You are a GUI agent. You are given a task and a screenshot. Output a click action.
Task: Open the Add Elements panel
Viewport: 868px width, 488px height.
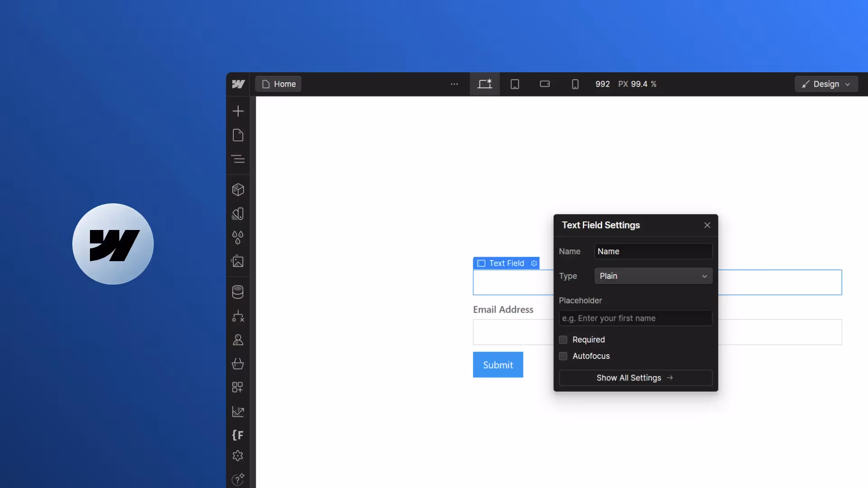click(x=238, y=111)
